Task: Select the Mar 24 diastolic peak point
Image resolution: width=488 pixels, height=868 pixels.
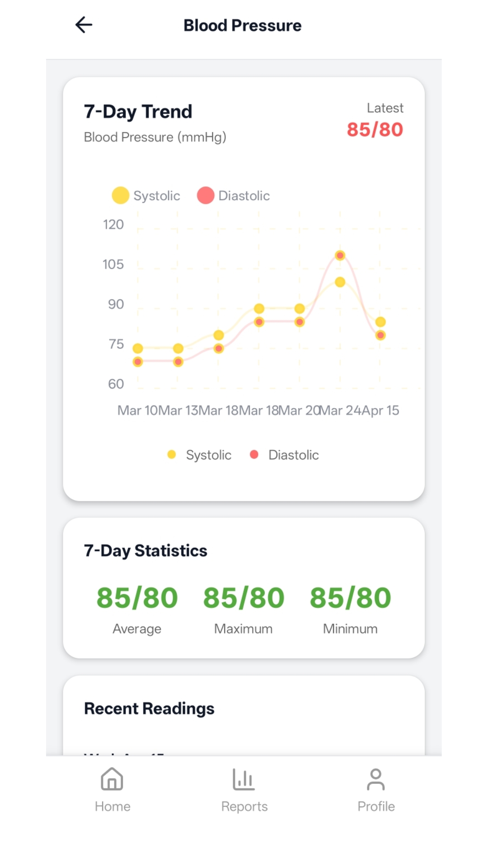Action: tap(340, 255)
